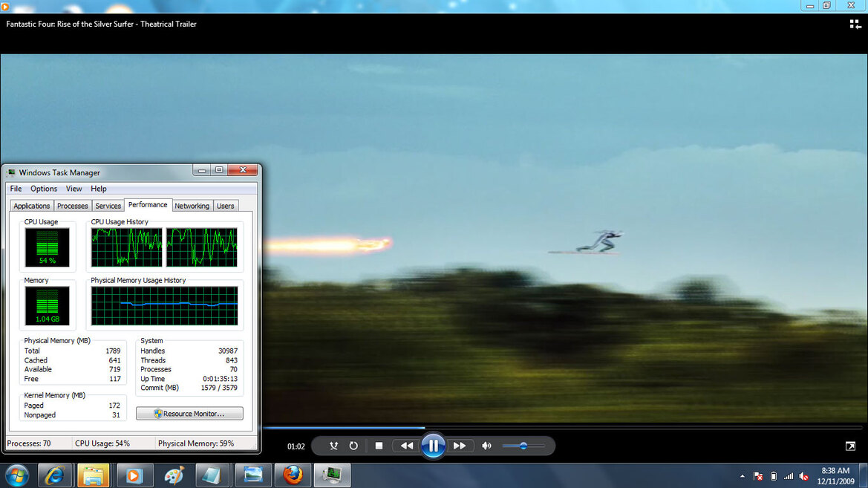
Task: Click the Show desktop strip
Action: point(864,476)
